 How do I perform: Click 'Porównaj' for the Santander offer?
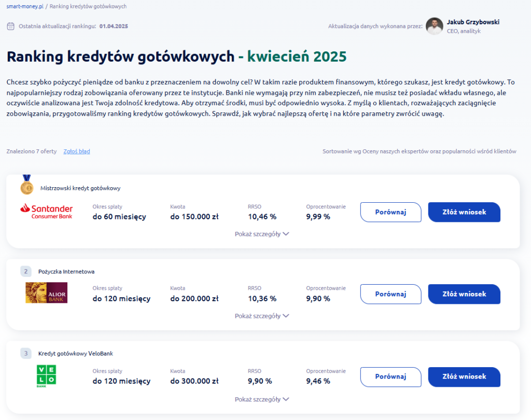pyautogui.click(x=390, y=212)
